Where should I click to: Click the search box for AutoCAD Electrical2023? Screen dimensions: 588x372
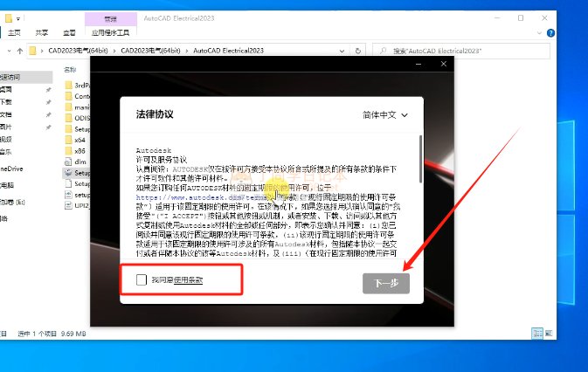[461, 51]
